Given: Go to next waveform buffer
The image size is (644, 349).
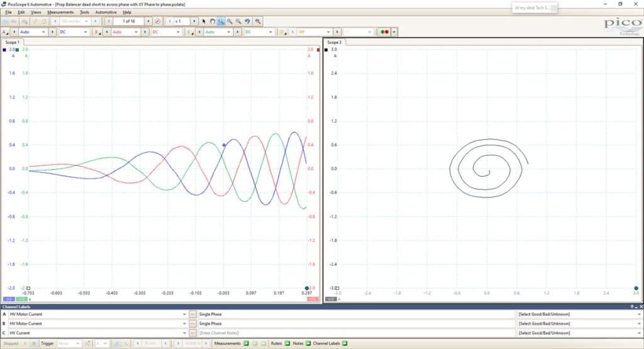Looking at the screenshot, I should 148,21.
